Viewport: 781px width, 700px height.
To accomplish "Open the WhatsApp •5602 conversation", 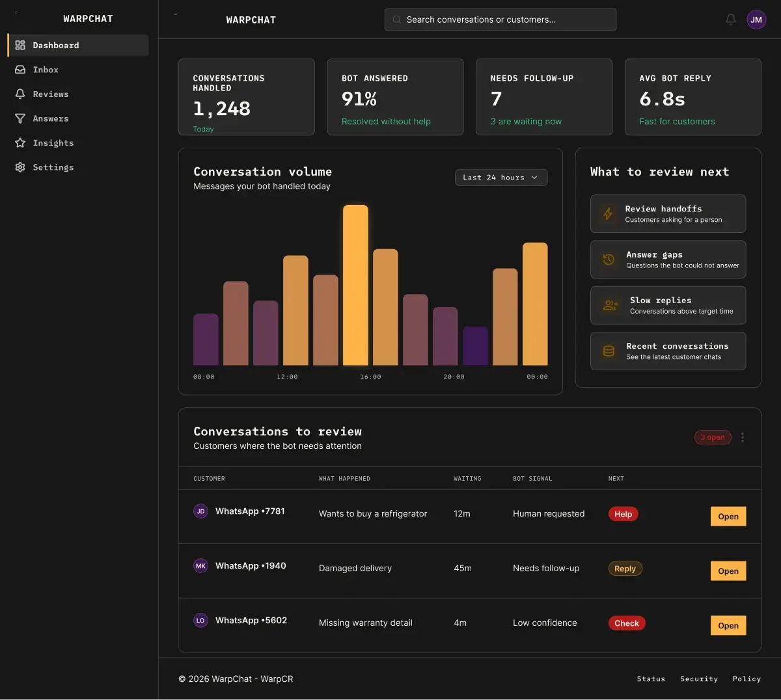I will click(x=728, y=626).
